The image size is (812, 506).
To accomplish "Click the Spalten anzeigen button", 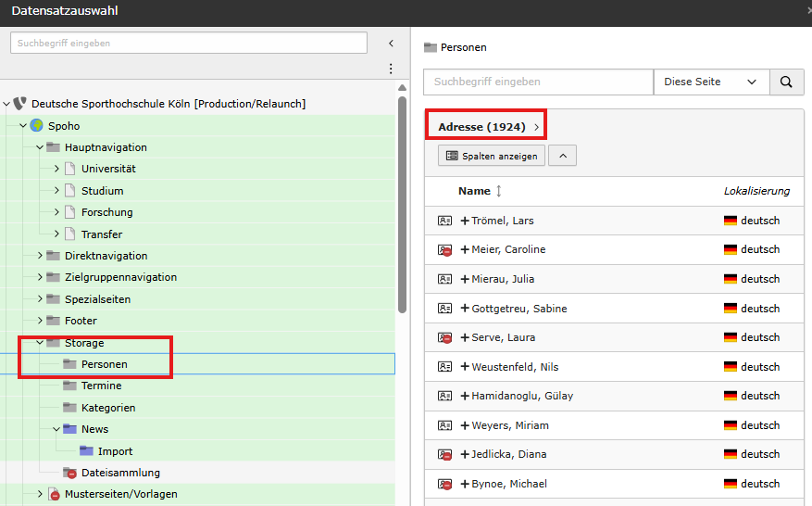I will pyautogui.click(x=491, y=156).
